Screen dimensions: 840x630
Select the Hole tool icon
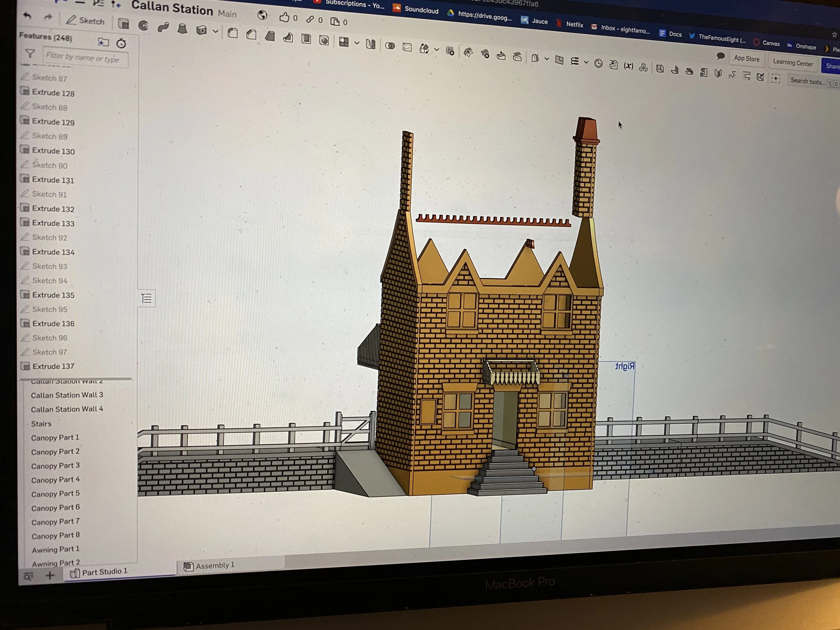click(x=324, y=40)
